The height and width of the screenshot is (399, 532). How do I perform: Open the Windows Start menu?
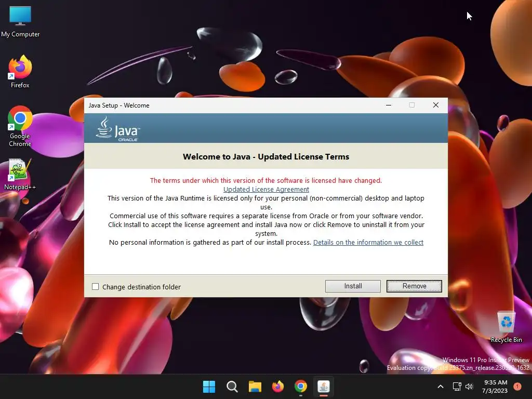pyautogui.click(x=209, y=387)
